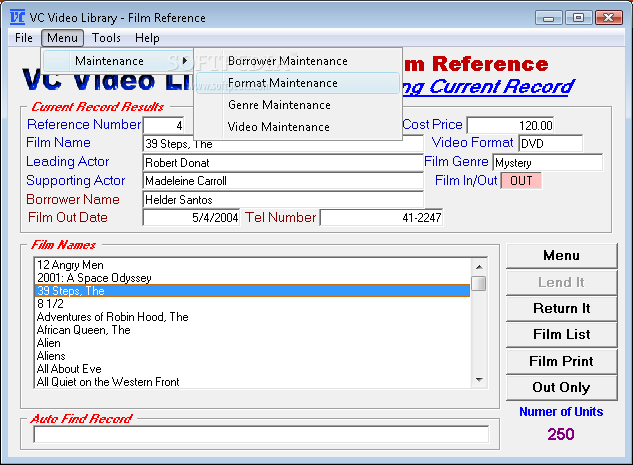This screenshot has width=633, height=465.
Task: Select 'Aliens' in film list
Action: tap(252, 356)
